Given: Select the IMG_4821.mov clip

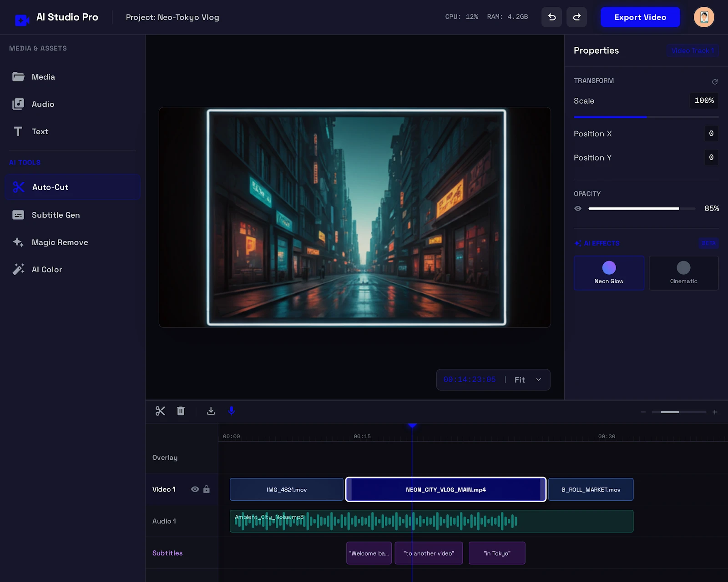Looking at the screenshot, I should pos(287,490).
